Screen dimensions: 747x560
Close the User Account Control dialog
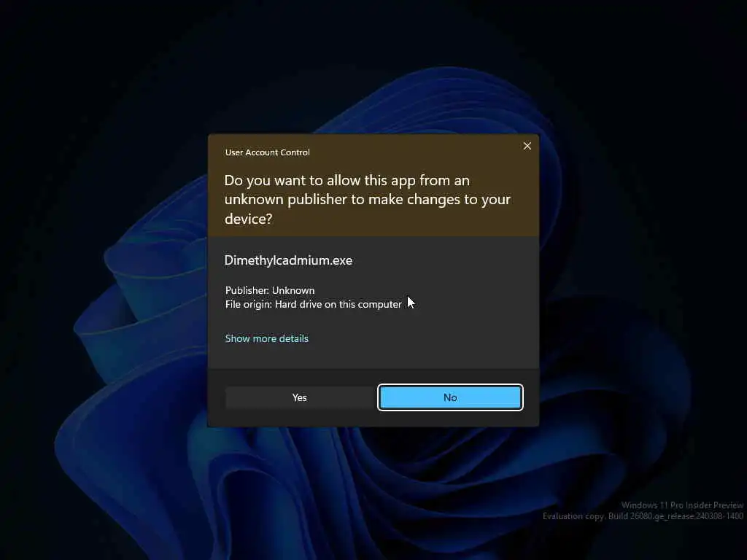[527, 146]
